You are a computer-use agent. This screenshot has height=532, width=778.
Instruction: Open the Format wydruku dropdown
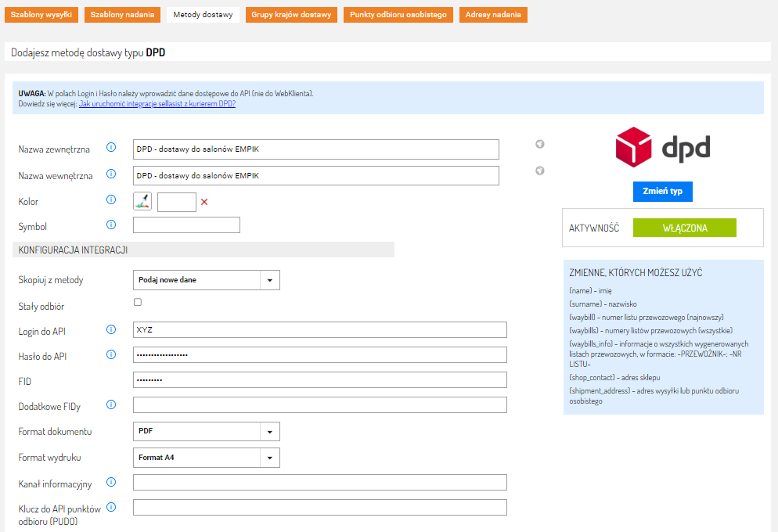tap(207, 457)
